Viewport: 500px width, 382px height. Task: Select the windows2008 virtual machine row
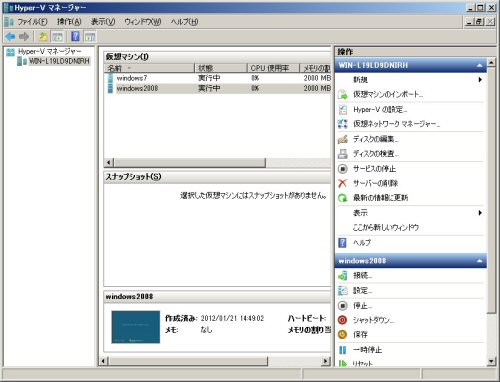pyautogui.click(x=218, y=88)
